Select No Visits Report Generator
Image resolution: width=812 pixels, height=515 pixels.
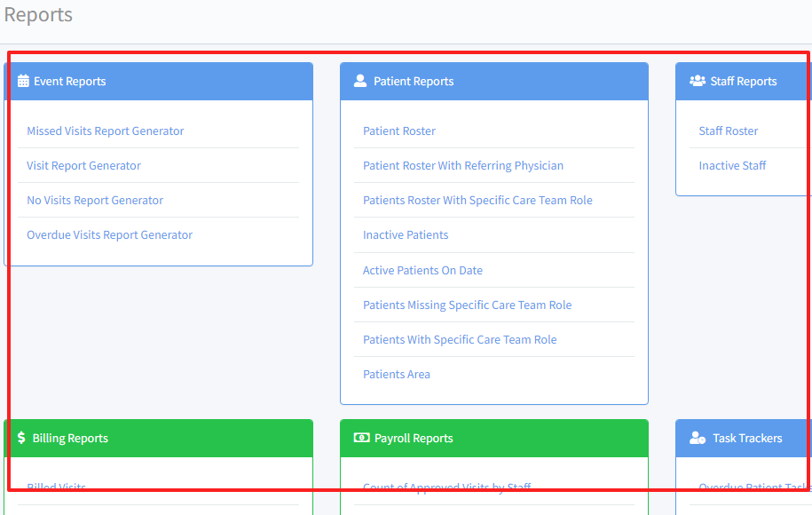coord(95,201)
